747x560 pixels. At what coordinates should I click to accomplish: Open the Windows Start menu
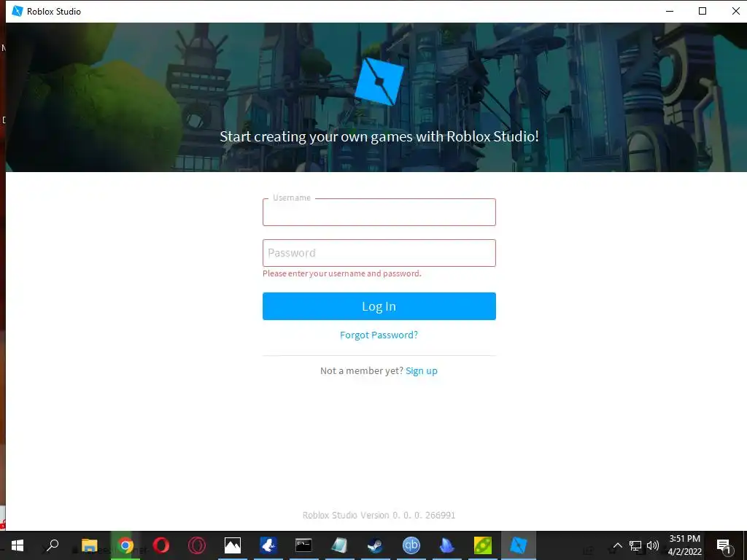click(18, 545)
